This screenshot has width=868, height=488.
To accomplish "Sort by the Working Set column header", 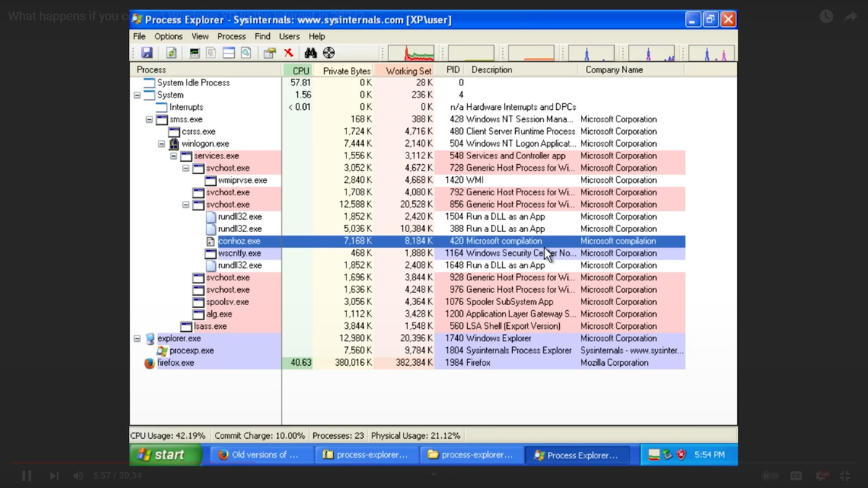I will pos(405,70).
